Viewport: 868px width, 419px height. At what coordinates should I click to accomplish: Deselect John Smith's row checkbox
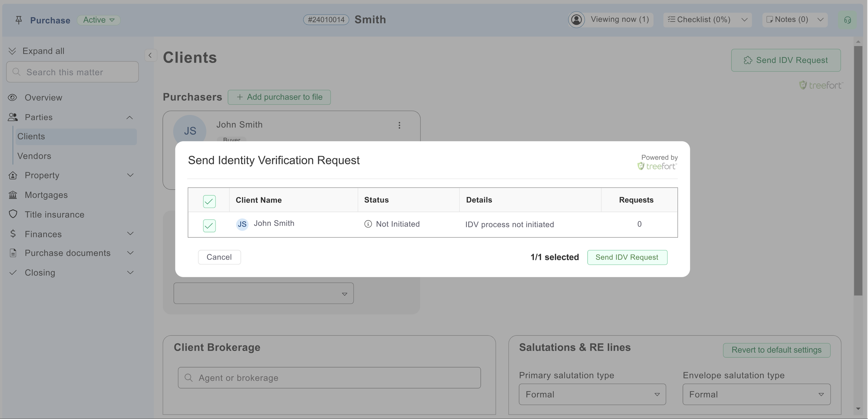(209, 225)
